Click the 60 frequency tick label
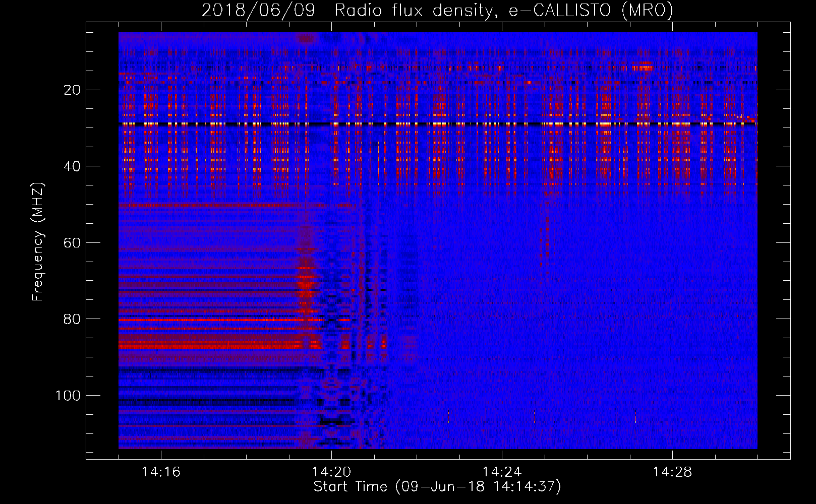Viewport: 816px width, 504px height. (x=72, y=243)
